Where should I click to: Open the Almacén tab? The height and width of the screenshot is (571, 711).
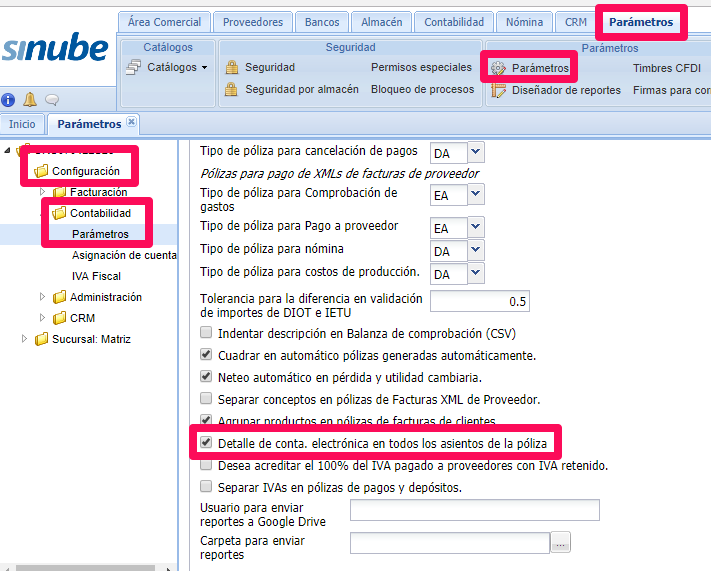381,22
